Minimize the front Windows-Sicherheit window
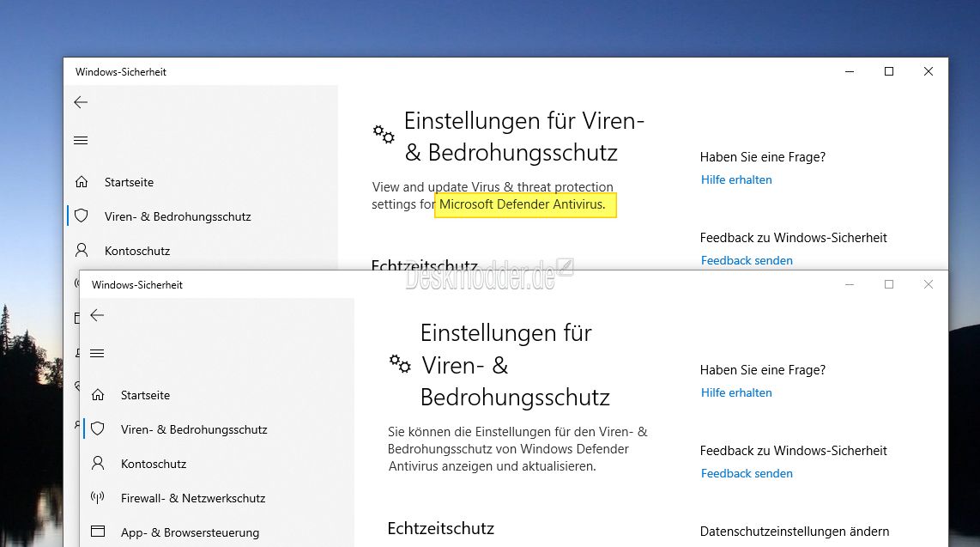 point(850,284)
